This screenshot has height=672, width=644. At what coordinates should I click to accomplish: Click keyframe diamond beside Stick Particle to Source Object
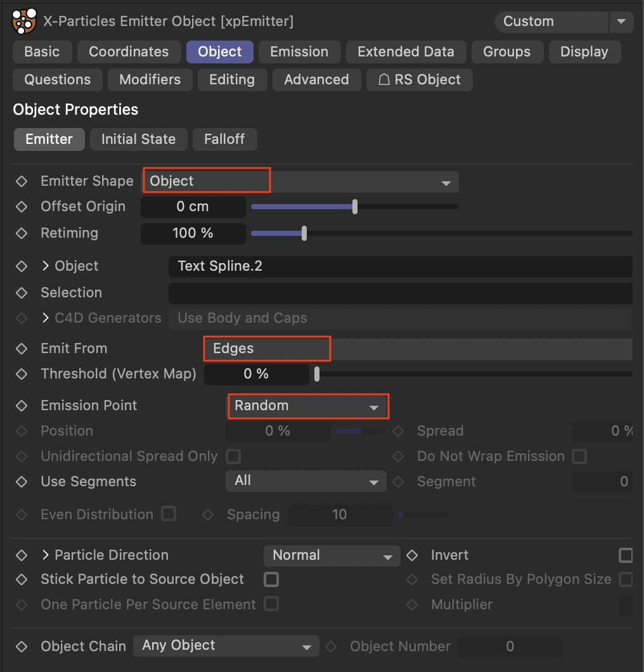pos(22,580)
